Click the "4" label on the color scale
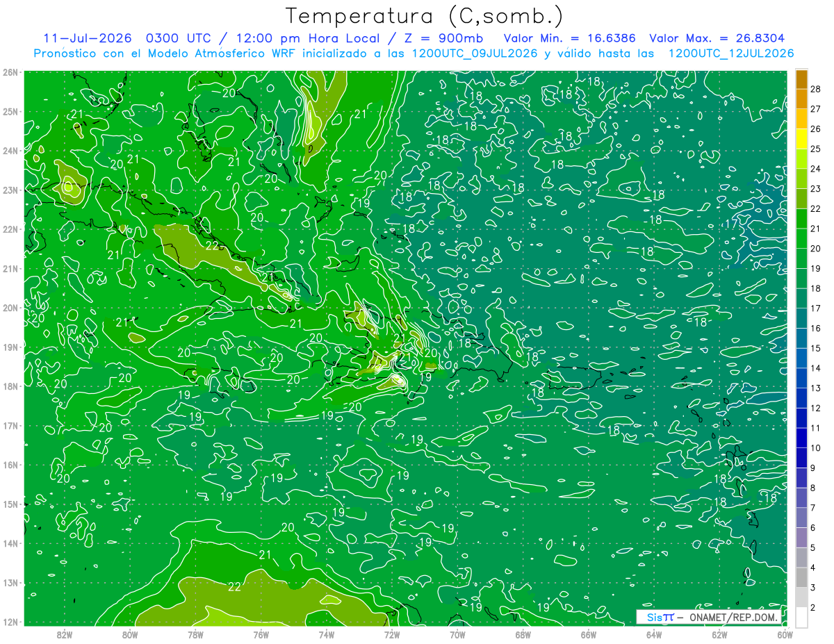 (813, 568)
